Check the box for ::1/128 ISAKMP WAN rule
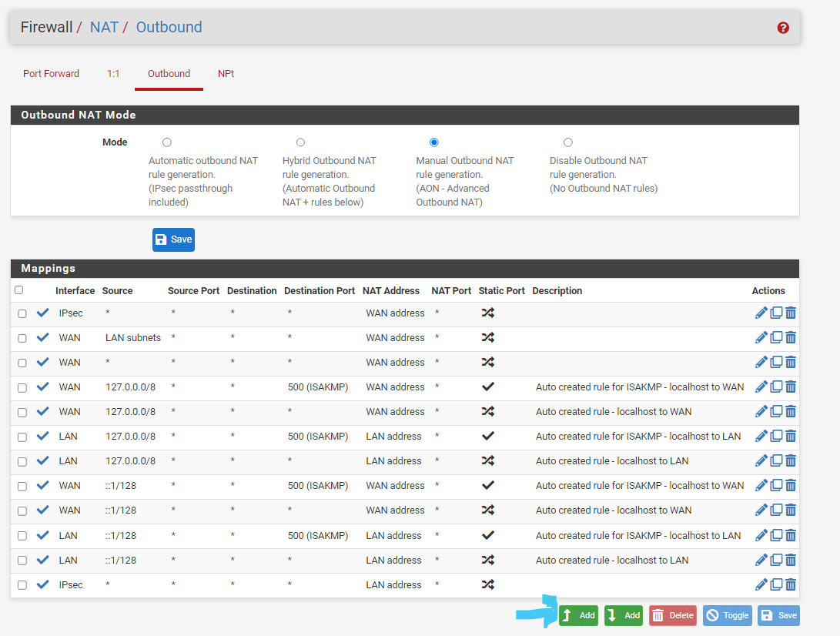840x636 pixels. click(x=22, y=486)
